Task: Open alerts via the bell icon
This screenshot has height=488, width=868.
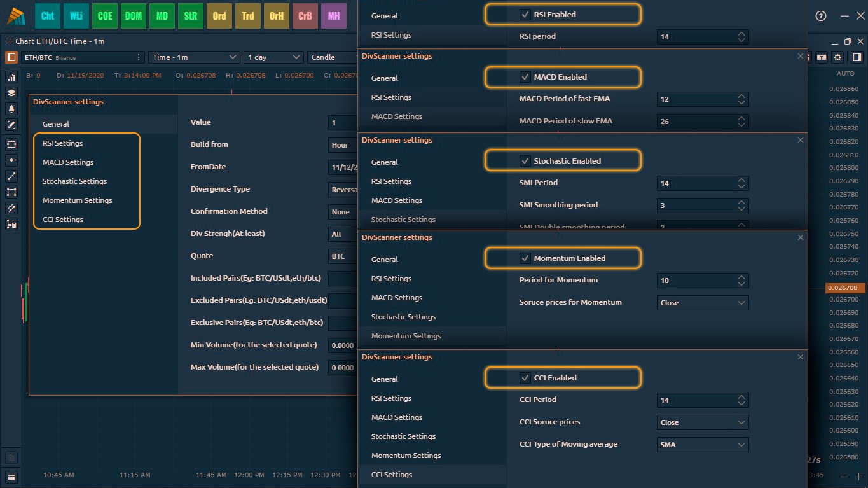Action: coord(11,109)
